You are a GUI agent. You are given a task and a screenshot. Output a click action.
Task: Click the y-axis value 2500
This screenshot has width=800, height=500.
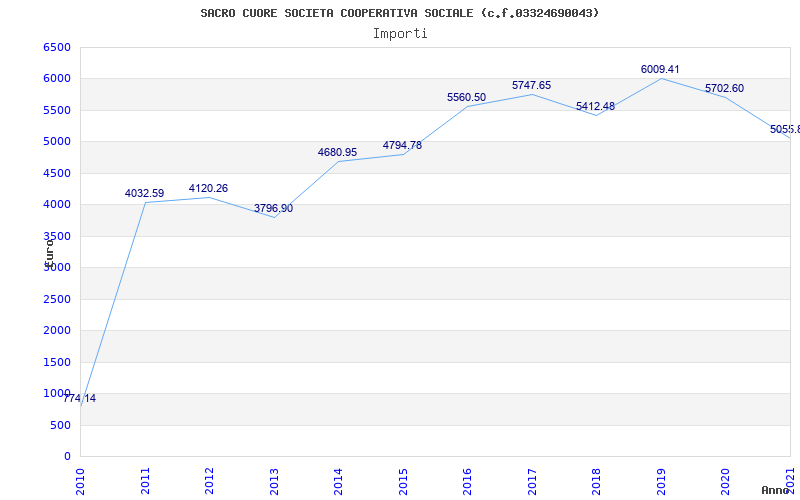[x=57, y=299]
